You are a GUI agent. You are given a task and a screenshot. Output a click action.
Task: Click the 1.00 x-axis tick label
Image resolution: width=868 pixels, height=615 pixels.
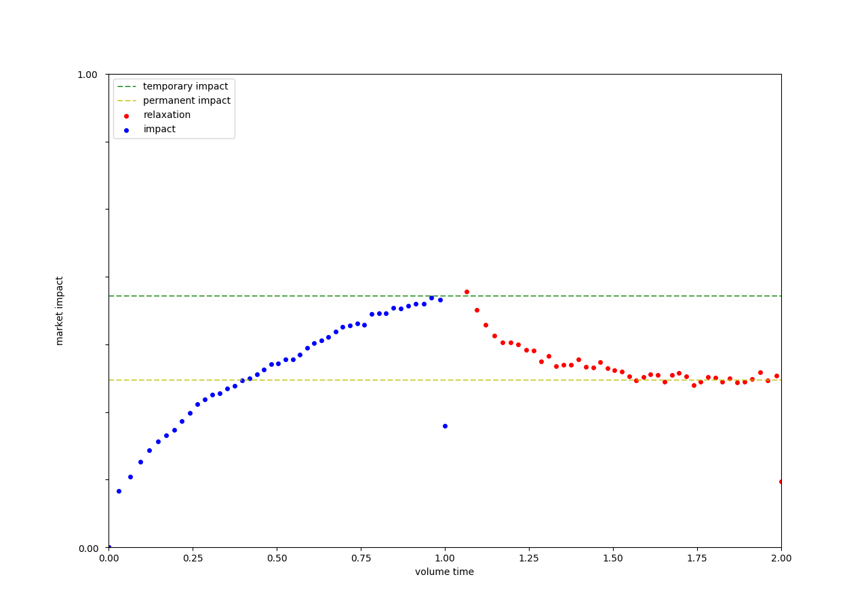[445, 559]
